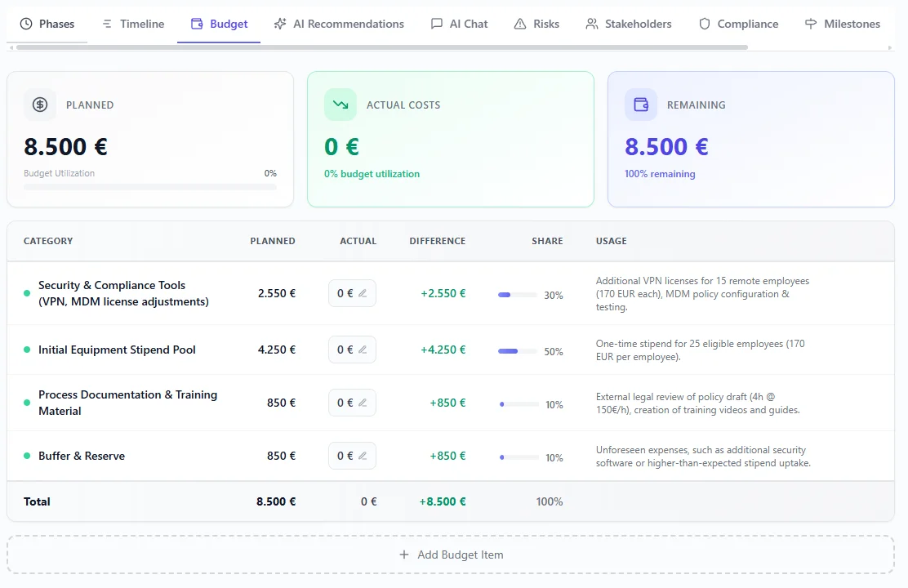
Task: Open the Risks tab
Action: point(536,24)
